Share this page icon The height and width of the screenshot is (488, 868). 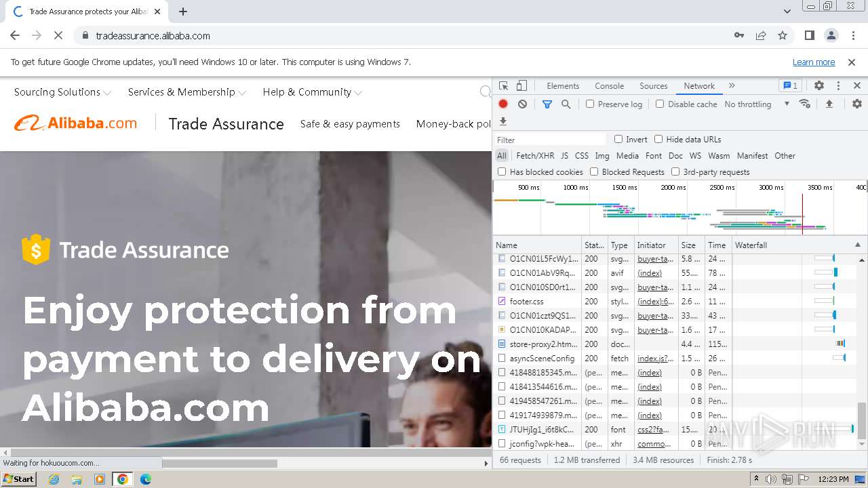pos(761,35)
